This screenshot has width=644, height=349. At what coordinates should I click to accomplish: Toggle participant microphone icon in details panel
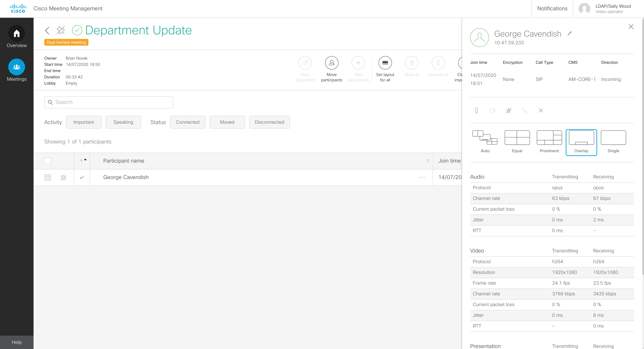point(476,110)
